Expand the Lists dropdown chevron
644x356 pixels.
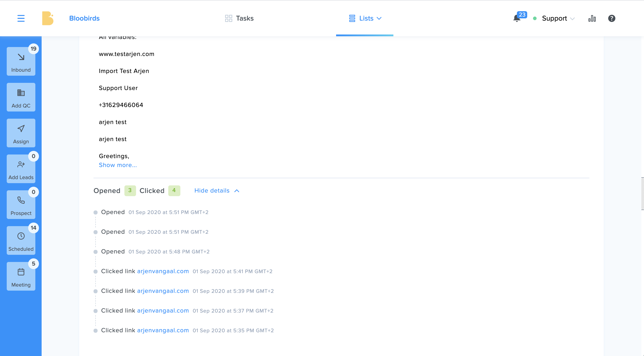(379, 18)
